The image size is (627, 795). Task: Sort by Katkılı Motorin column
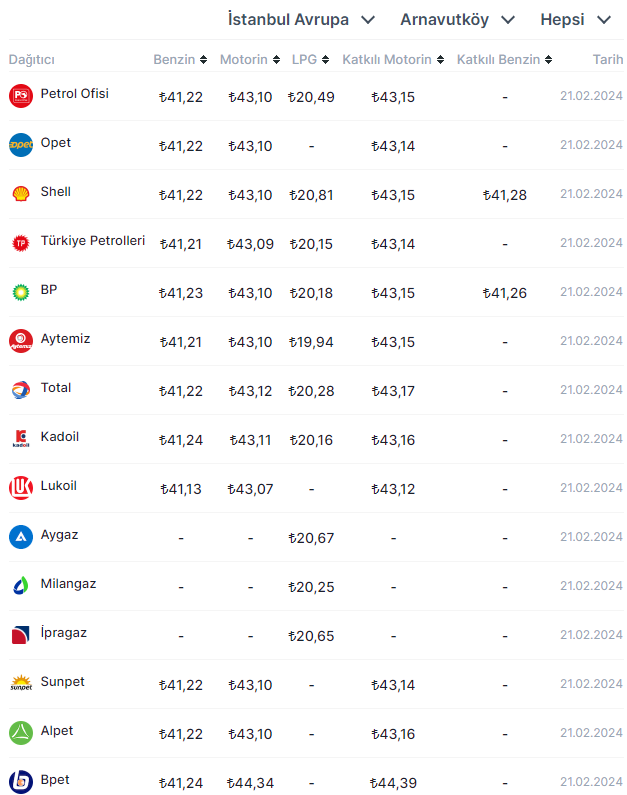coord(393,60)
